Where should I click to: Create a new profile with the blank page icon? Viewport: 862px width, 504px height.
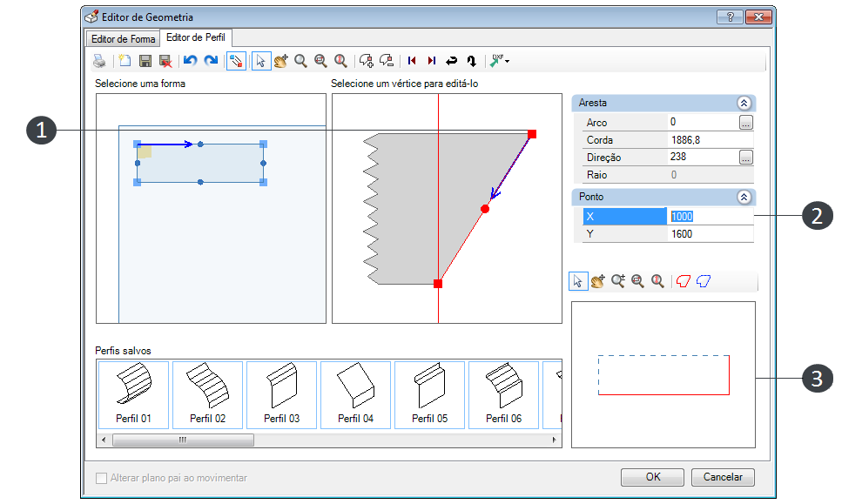click(125, 61)
